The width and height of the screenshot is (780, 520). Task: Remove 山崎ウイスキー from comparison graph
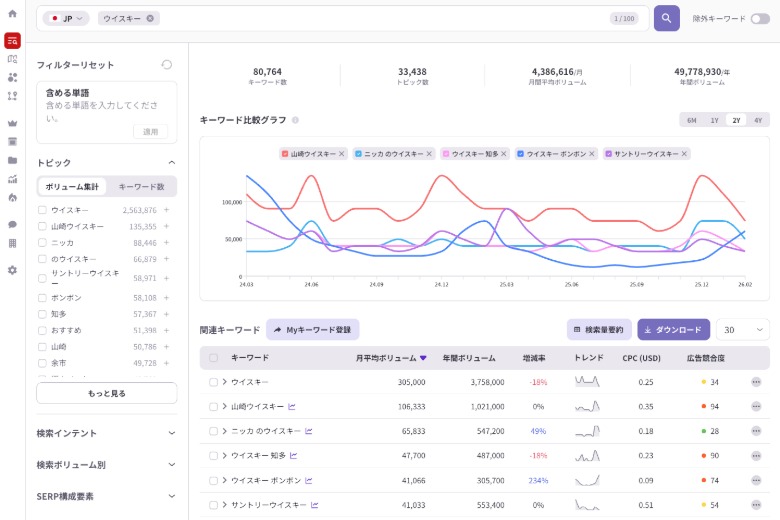point(342,154)
